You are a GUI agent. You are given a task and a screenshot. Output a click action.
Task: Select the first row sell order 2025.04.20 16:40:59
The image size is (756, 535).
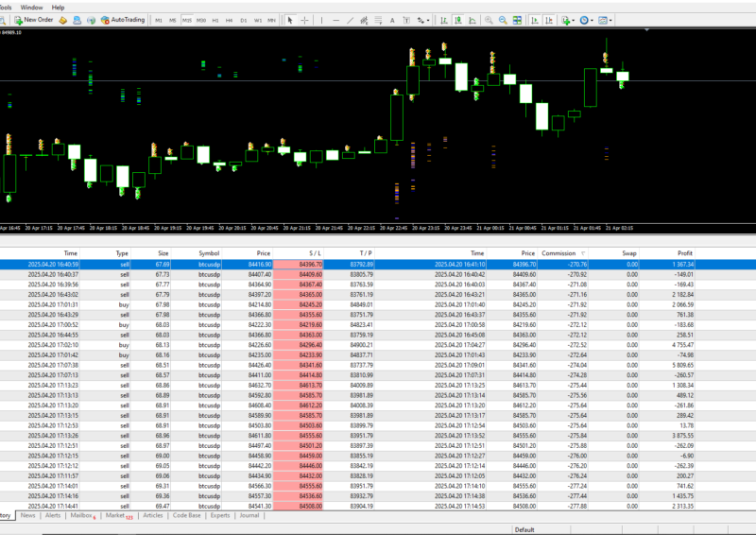coord(53,265)
